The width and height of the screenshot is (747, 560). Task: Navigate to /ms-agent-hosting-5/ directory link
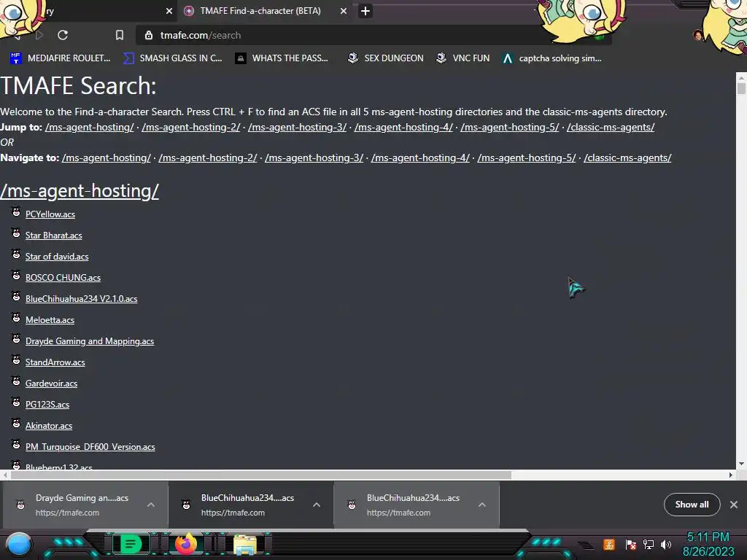point(527,157)
